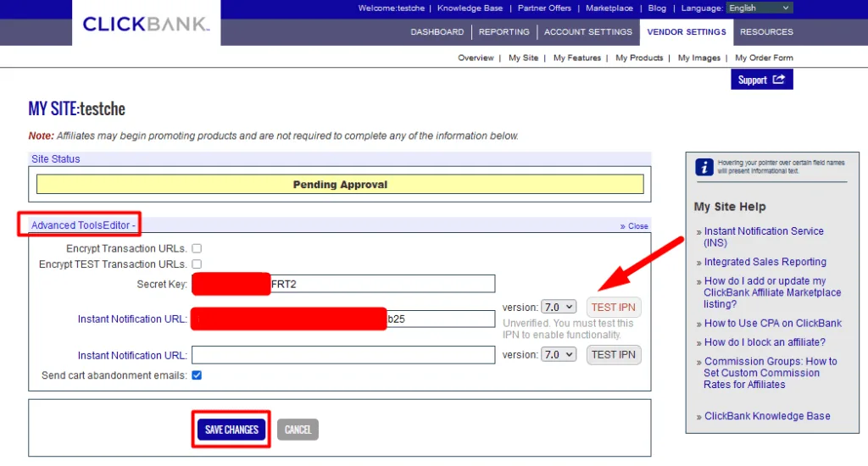Screen dimensions: 868x466
Task: Uncheck Send cart abandonment emails
Action: point(197,375)
